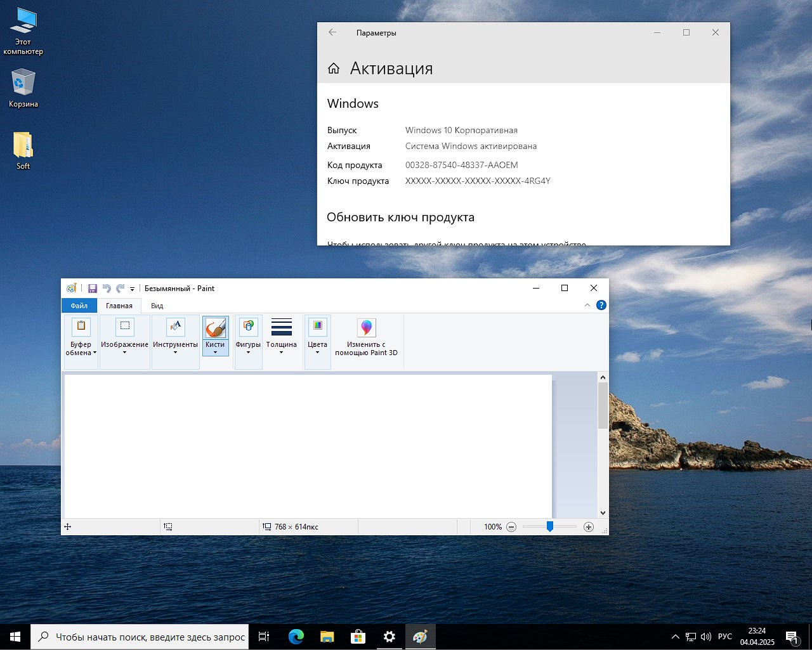This screenshot has width=812, height=650.
Task: Click the zoom in plus button in Paint
Action: pos(589,527)
